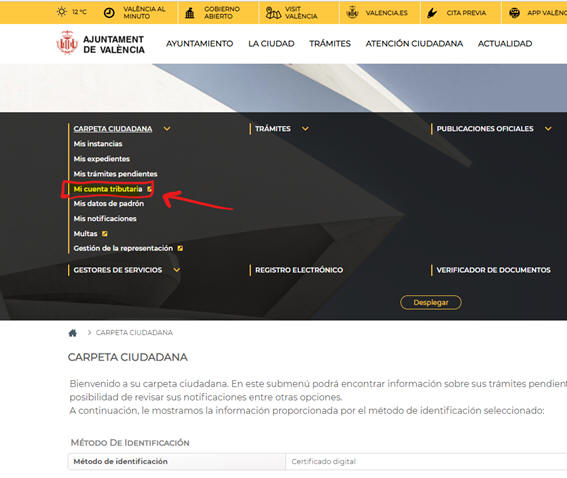Open València al Minuto clock icon
Image resolution: width=567 pixels, height=478 pixels.
pos(109,13)
